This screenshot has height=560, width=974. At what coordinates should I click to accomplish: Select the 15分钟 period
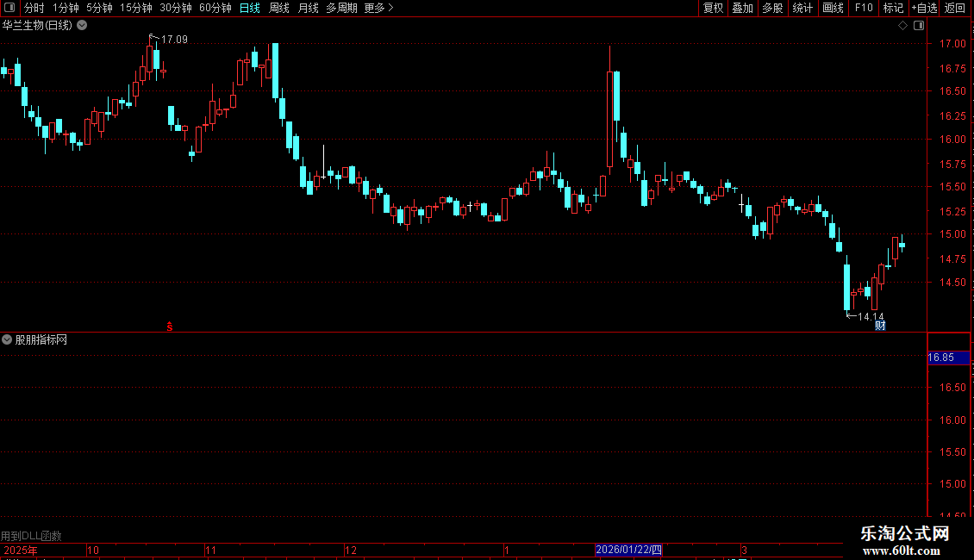[135, 8]
